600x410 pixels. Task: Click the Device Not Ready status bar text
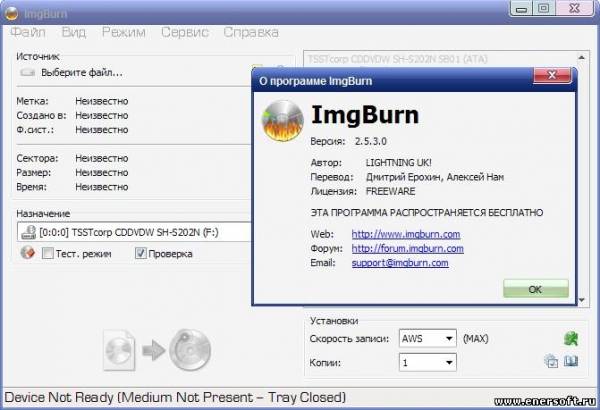[x=175, y=397]
